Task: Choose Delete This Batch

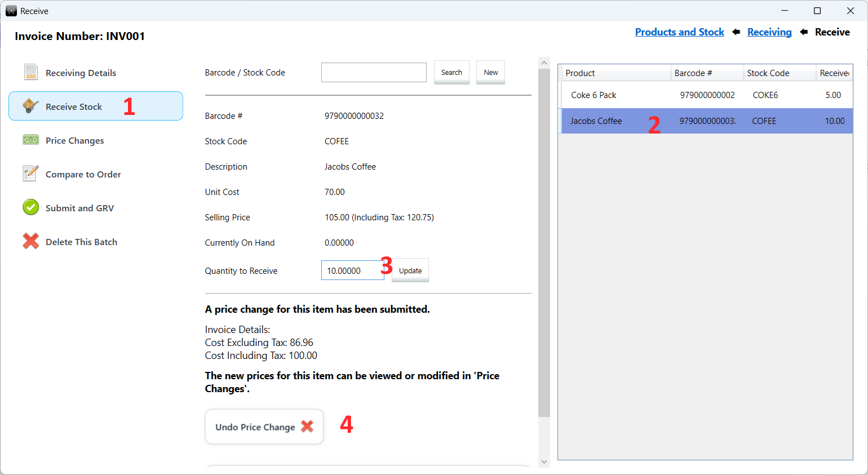Action: click(96, 242)
